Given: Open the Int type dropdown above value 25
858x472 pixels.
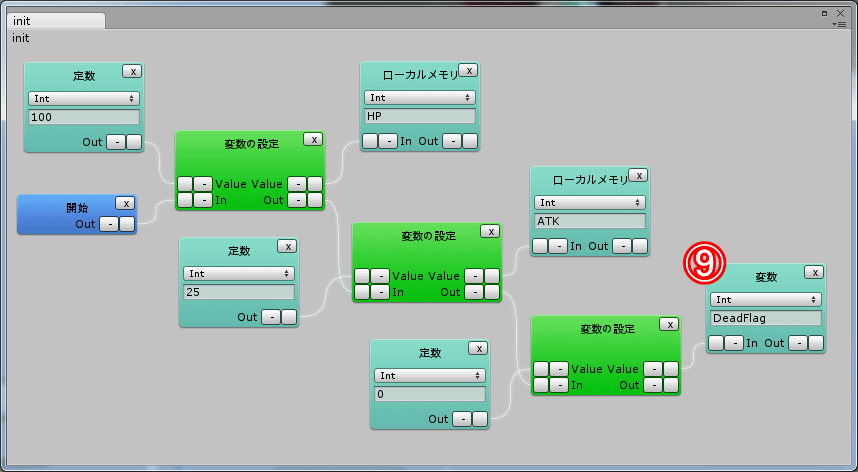Looking at the screenshot, I should click(x=239, y=273).
